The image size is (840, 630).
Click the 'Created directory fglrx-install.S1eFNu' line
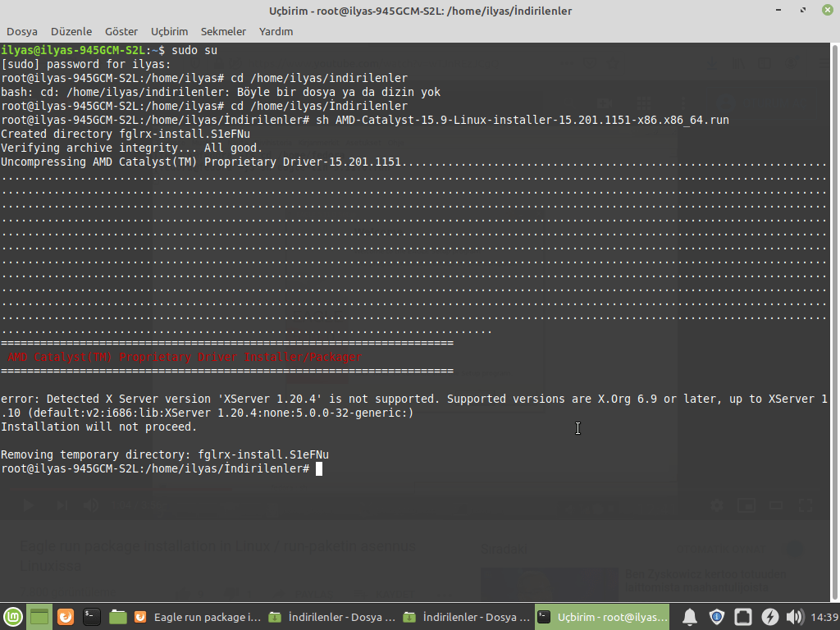[x=126, y=134]
